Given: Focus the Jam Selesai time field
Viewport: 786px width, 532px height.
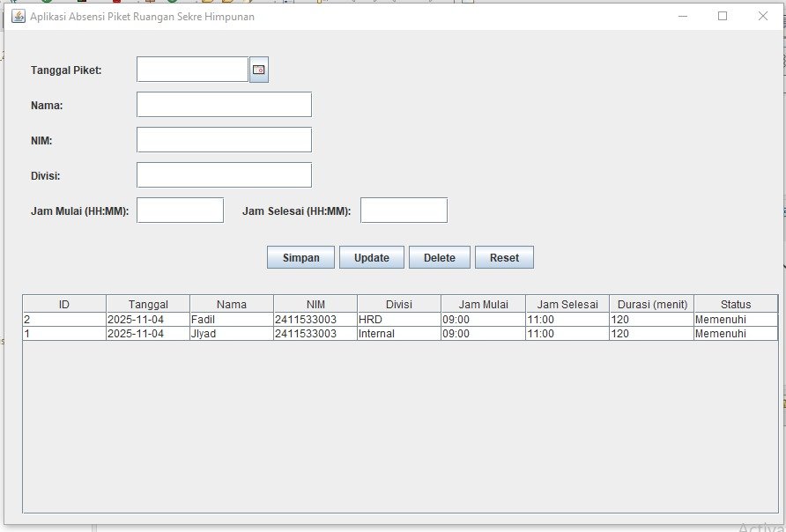Looking at the screenshot, I should pyautogui.click(x=404, y=211).
